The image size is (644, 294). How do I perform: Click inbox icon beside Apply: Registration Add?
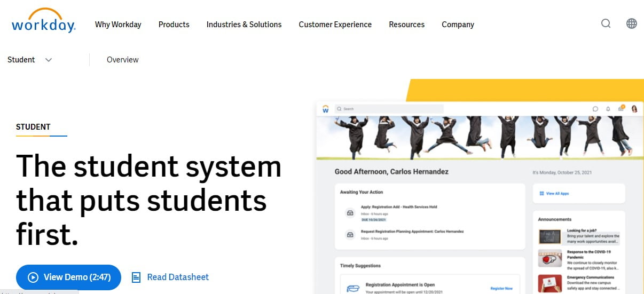[x=350, y=213]
